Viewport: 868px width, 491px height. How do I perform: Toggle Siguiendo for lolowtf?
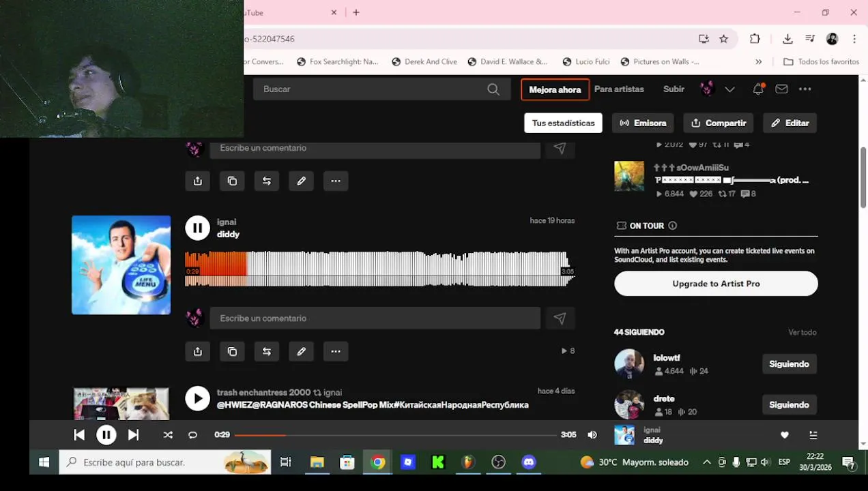click(789, 364)
